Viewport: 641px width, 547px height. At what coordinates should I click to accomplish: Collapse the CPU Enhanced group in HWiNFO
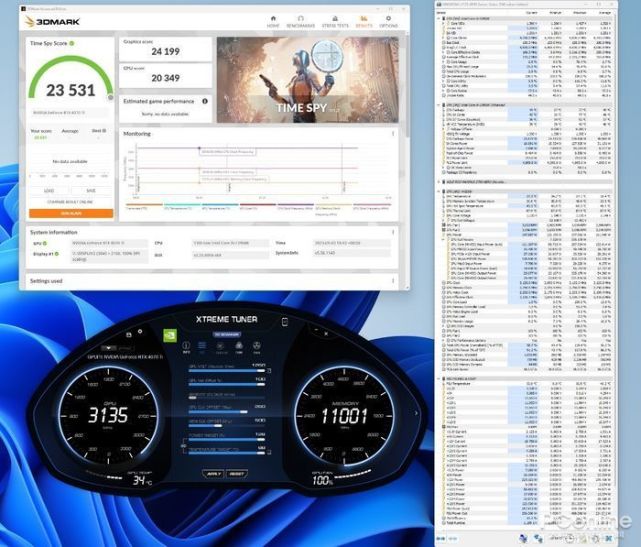tap(439, 105)
